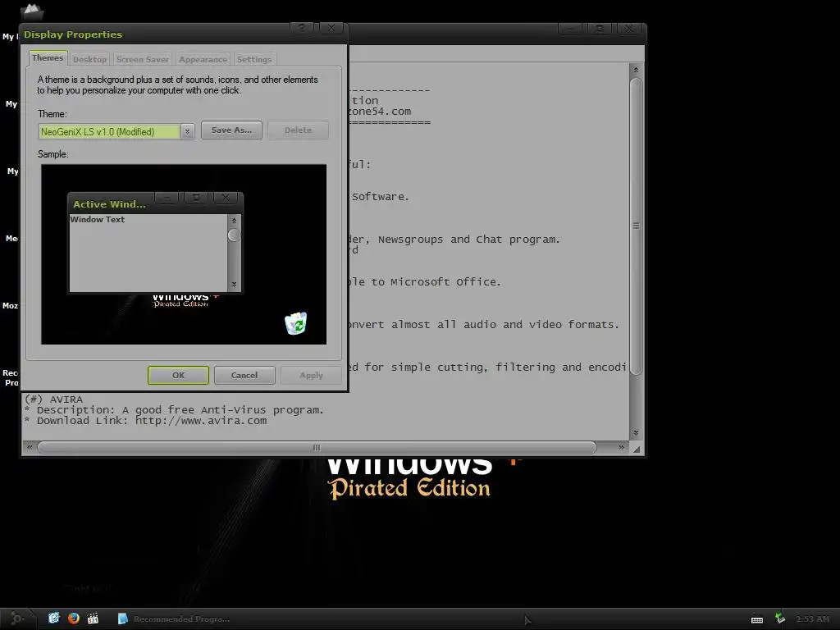The height and width of the screenshot is (630, 840).
Task: Click 'almost all audio and video formats' line
Action: [505, 325]
